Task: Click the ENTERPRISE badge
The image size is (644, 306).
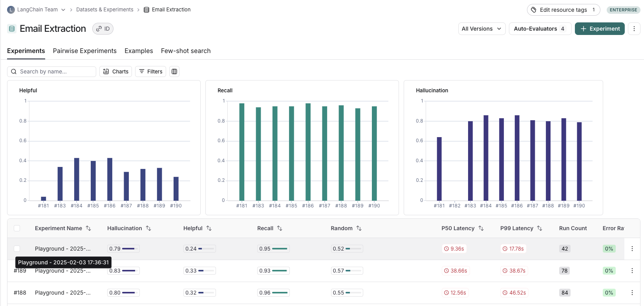Action: click(x=624, y=10)
